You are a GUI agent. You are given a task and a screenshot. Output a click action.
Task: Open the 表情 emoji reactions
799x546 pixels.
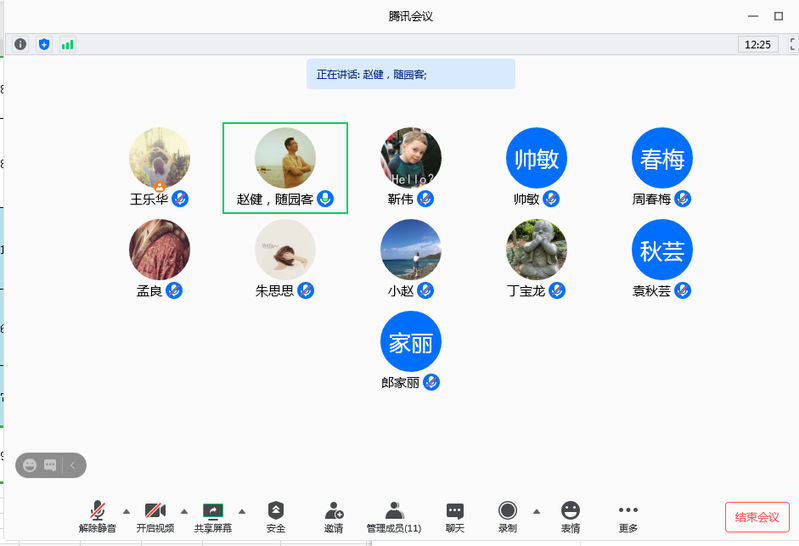click(x=570, y=516)
